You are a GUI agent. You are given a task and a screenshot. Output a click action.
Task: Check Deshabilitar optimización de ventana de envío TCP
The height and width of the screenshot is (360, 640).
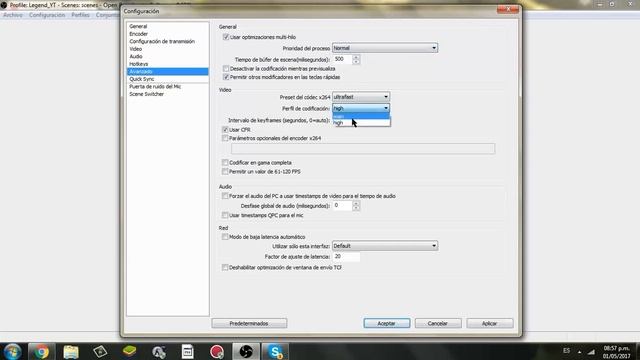click(x=225, y=267)
